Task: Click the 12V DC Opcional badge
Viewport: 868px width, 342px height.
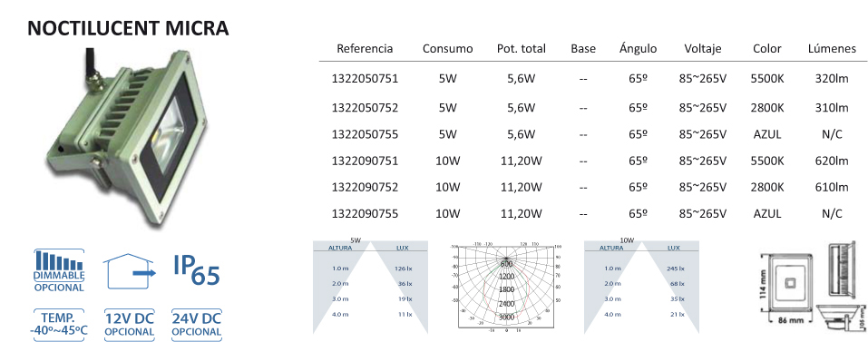Action: point(129,324)
